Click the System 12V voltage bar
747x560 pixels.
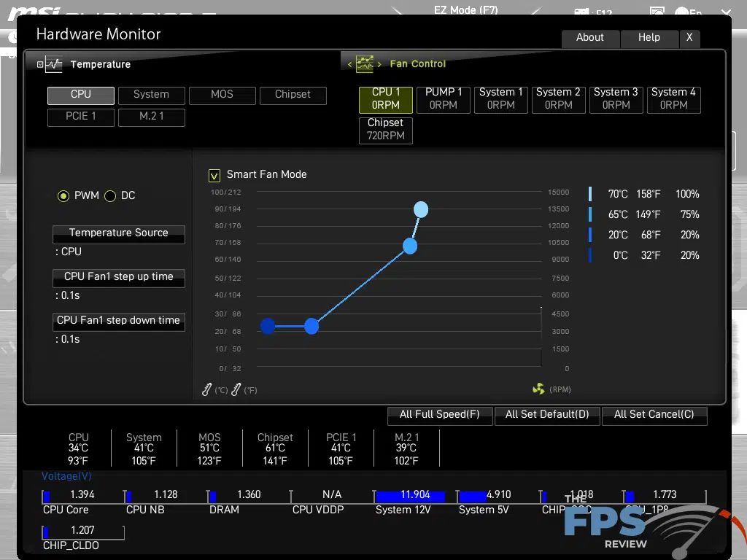[415, 496]
